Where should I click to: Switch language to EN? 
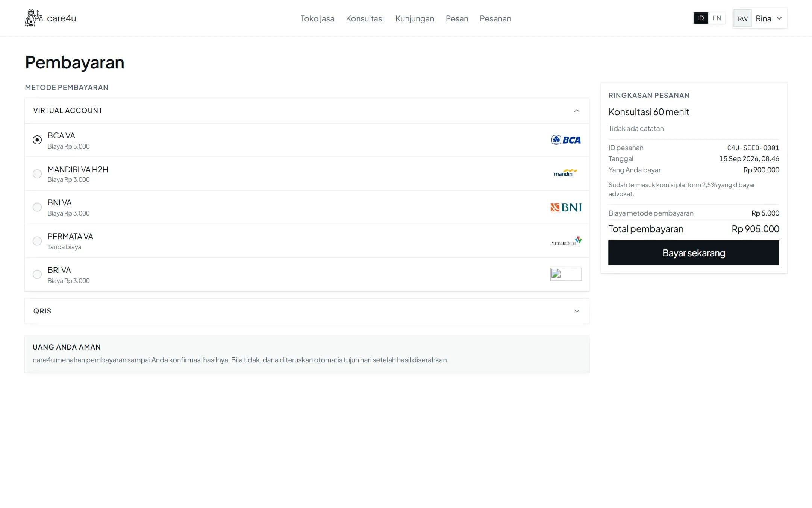pos(717,18)
